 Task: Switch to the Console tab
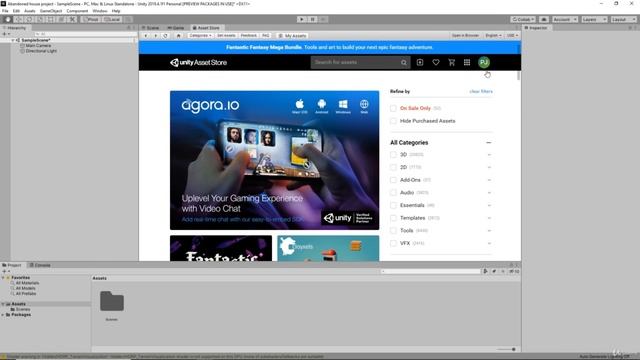click(40, 265)
